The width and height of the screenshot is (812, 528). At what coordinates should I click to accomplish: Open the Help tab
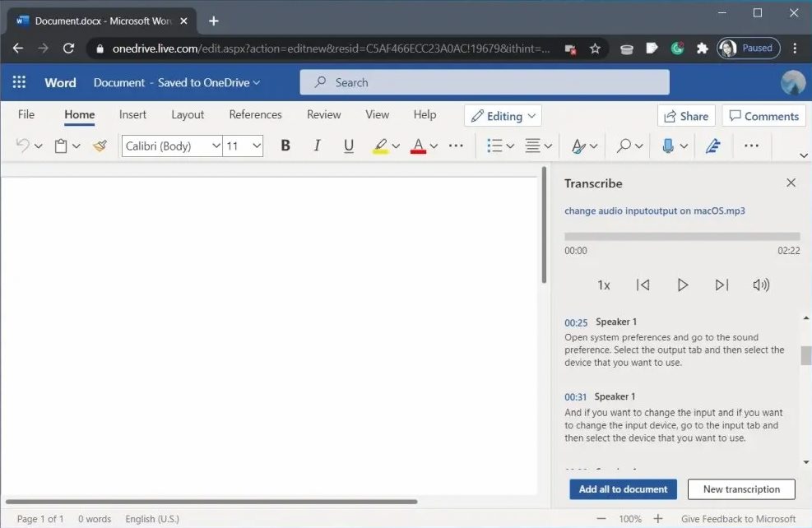click(x=425, y=114)
